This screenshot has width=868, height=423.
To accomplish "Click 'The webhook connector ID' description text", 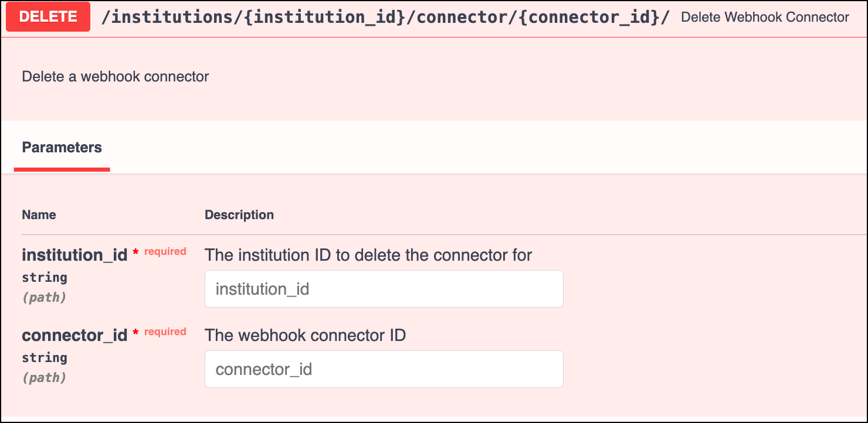I will [305, 335].
